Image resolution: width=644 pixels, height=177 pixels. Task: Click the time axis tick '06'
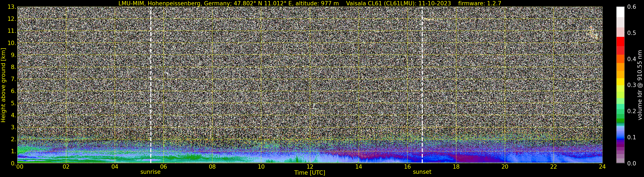164,167
